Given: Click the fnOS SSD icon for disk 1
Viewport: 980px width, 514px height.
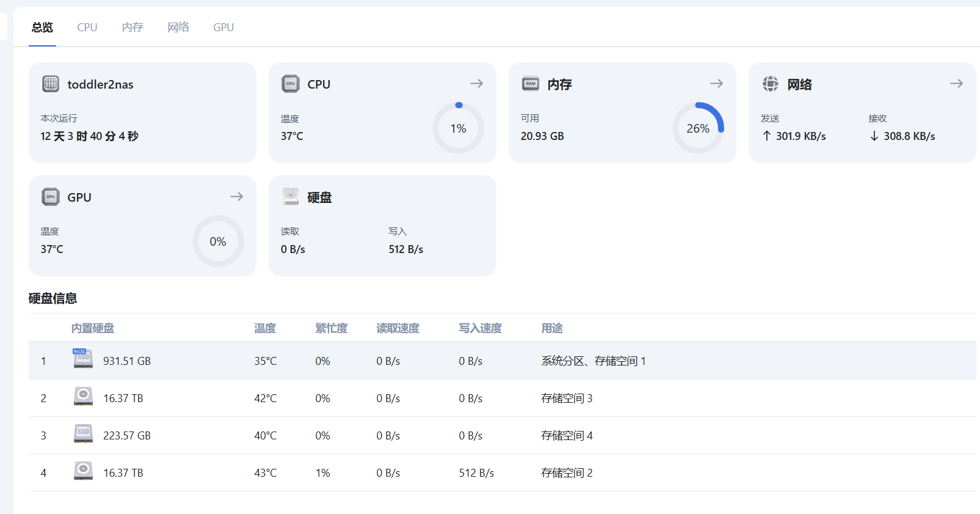Looking at the screenshot, I should (83, 359).
